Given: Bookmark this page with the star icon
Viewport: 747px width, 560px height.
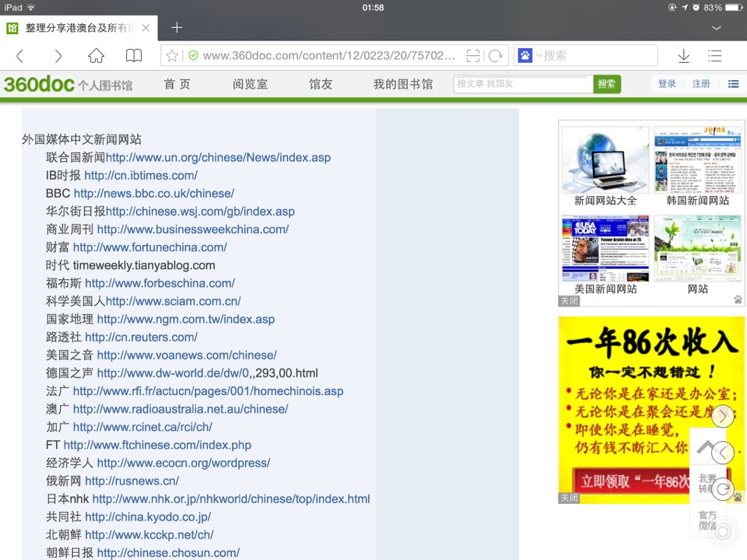Looking at the screenshot, I should [172, 56].
